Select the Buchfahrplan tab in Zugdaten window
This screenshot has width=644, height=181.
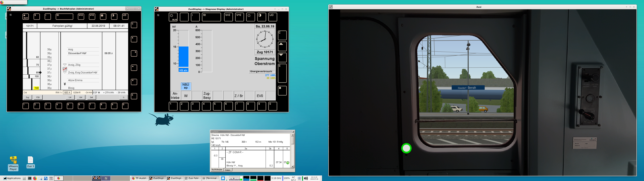[x=217, y=170]
